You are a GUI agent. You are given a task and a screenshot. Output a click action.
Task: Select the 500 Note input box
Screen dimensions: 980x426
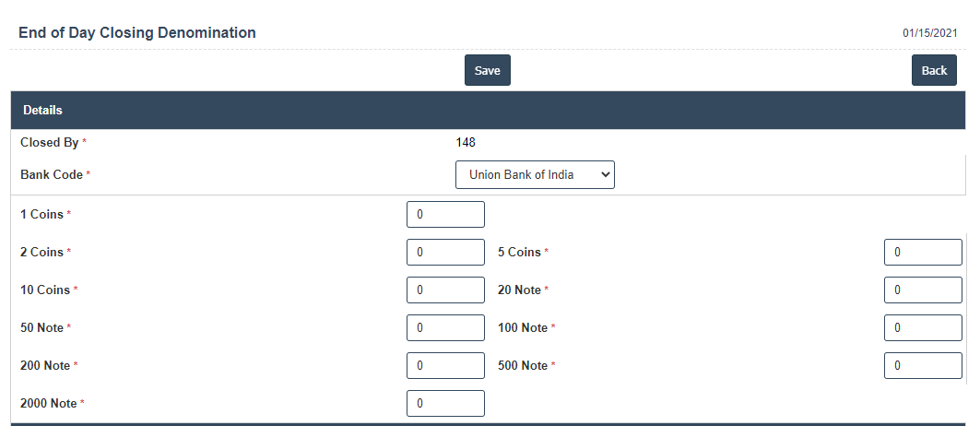[x=922, y=365]
